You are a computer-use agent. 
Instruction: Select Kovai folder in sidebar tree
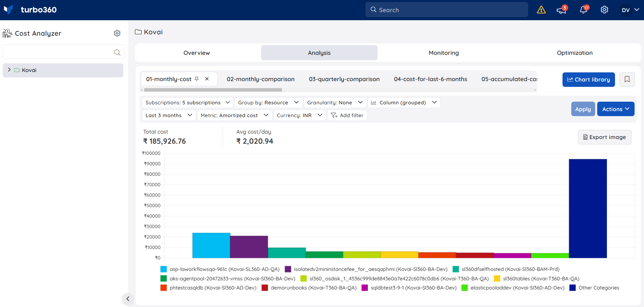(63, 70)
